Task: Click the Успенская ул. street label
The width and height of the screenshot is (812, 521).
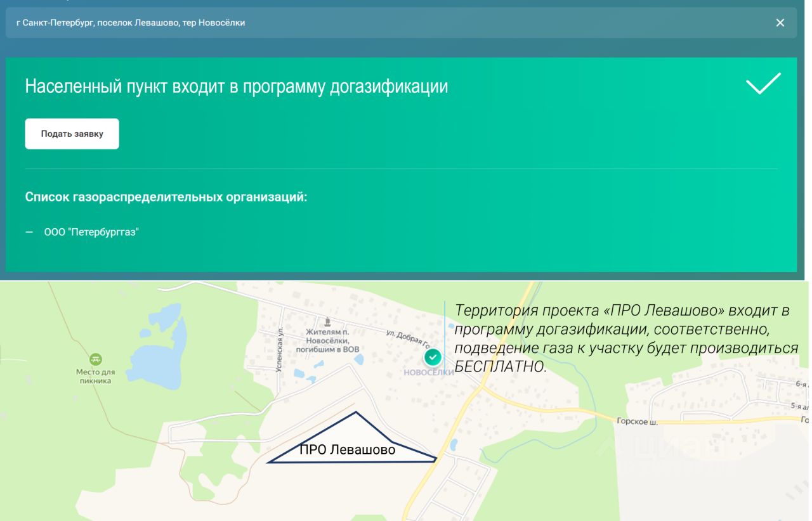Action: 279,349
